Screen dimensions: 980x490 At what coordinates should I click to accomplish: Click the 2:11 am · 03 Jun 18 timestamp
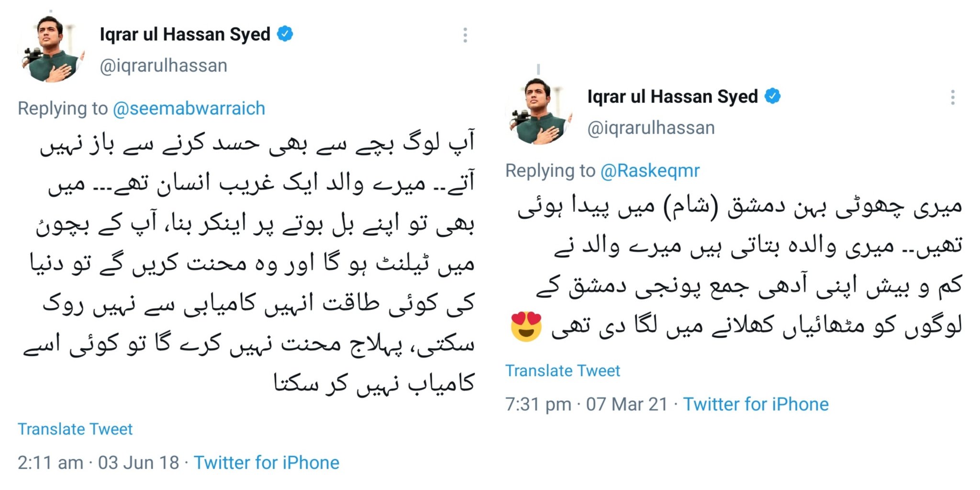[x=98, y=463]
